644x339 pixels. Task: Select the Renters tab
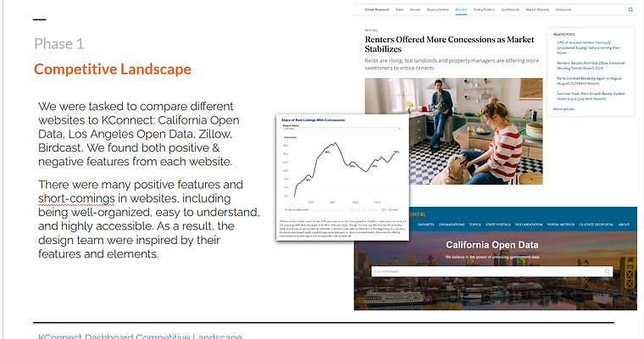[x=461, y=9]
